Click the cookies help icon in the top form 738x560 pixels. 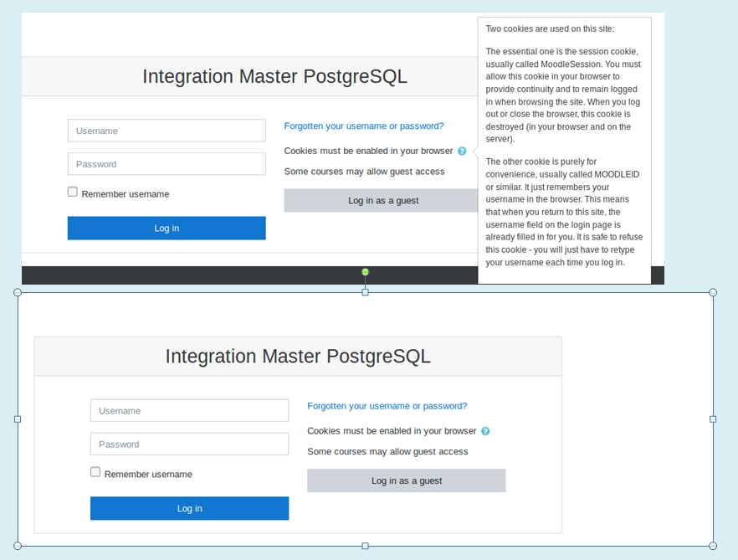pyautogui.click(x=462, y=152)
